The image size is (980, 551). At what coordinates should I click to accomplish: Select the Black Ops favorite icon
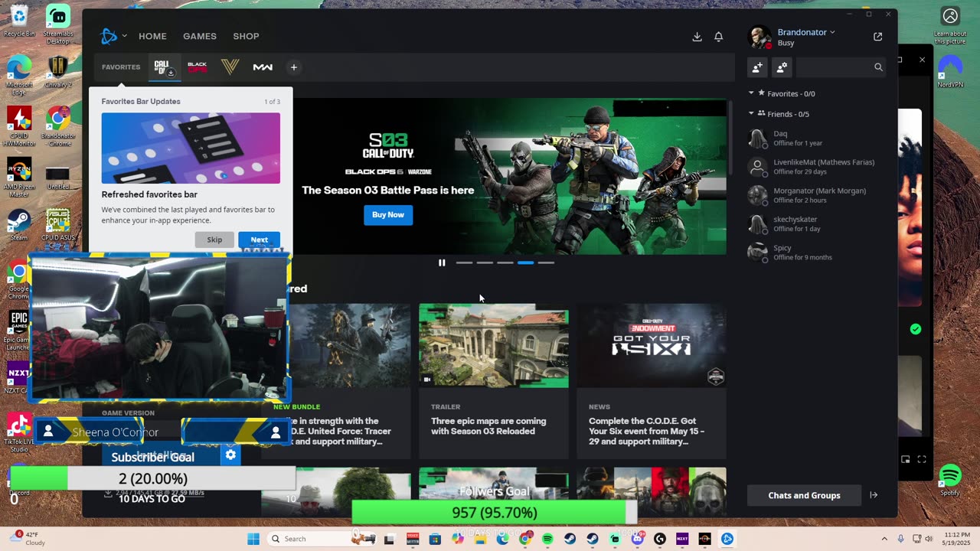point(197,67)
